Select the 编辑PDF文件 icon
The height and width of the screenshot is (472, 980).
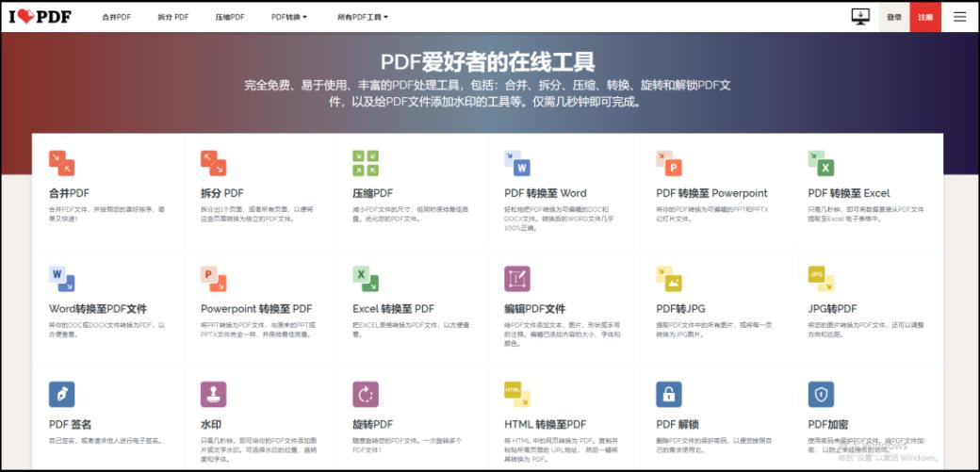(517, 279)
